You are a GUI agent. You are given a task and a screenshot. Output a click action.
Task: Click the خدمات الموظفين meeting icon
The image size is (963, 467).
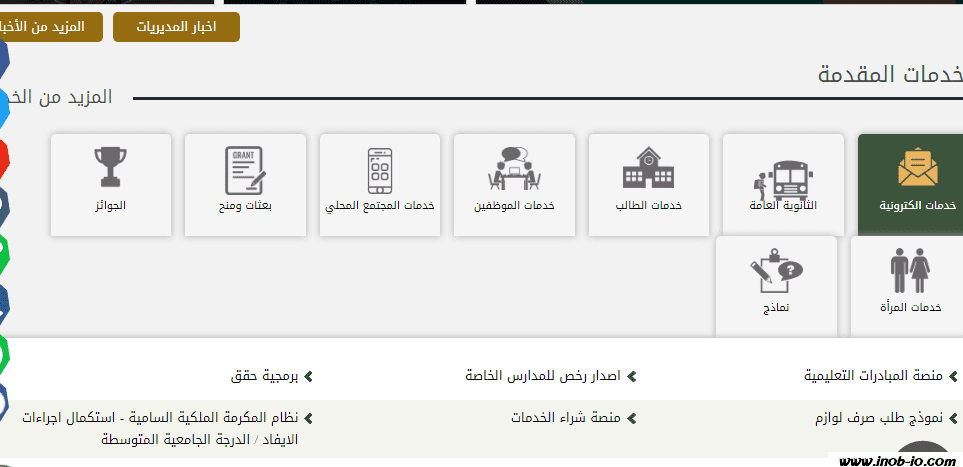pyautogui.click(x=514, y=184)
